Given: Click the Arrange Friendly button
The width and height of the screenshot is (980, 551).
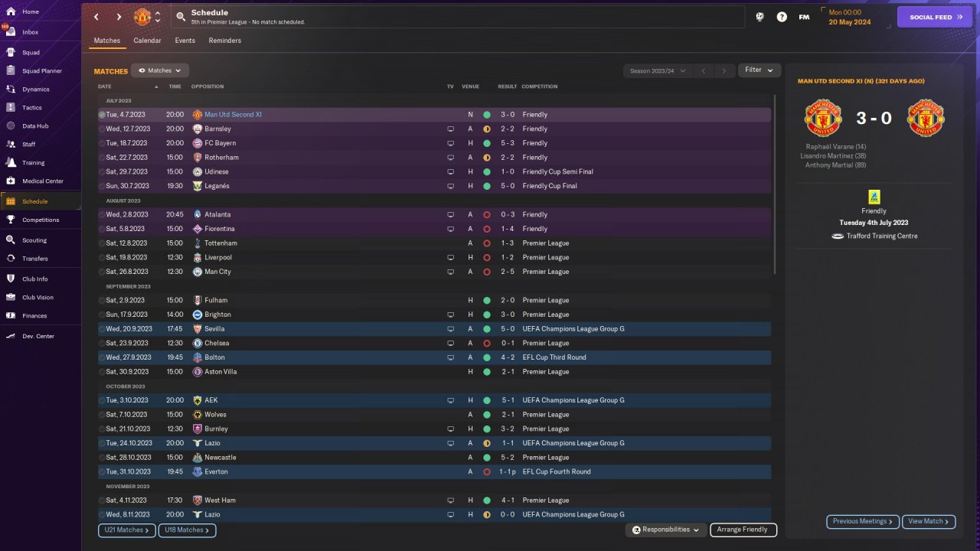Looking at the screenshot, I should point(743,530).
